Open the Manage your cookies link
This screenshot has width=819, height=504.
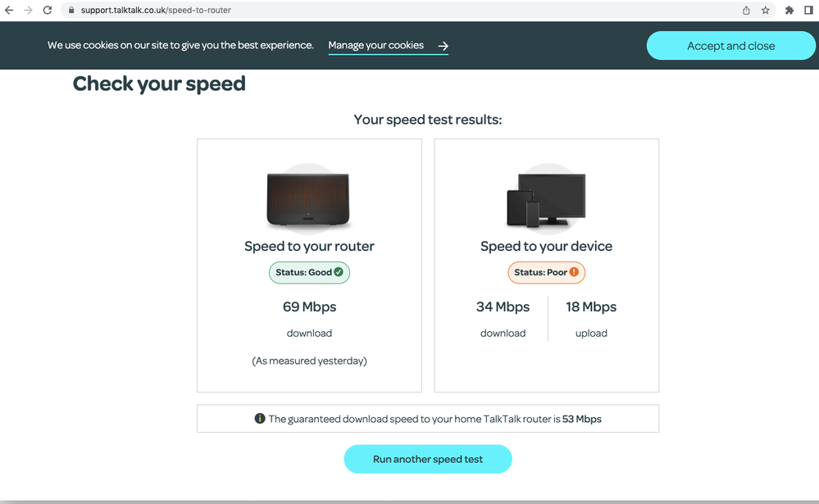click(x=376, y=45)
